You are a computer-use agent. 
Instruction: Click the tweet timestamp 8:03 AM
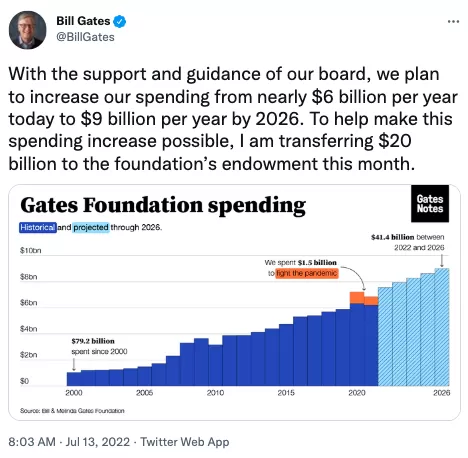click(32, 442)
